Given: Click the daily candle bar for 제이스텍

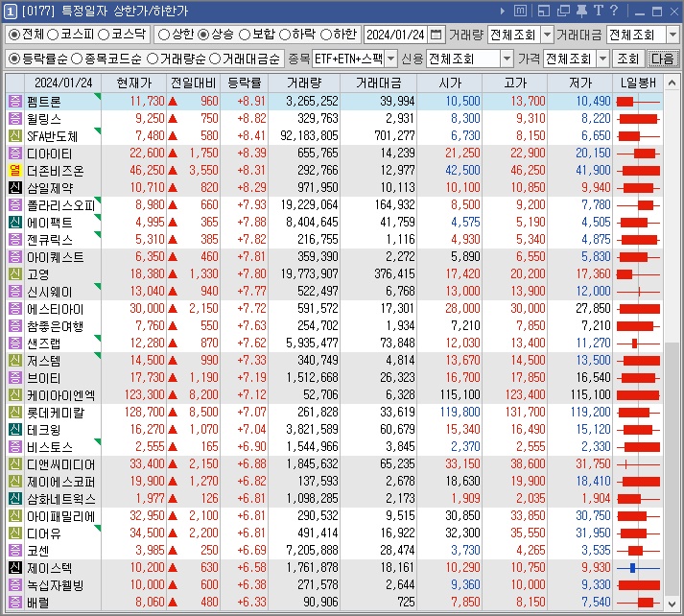Looking at the screenshot, I should [x=638, y=568].
